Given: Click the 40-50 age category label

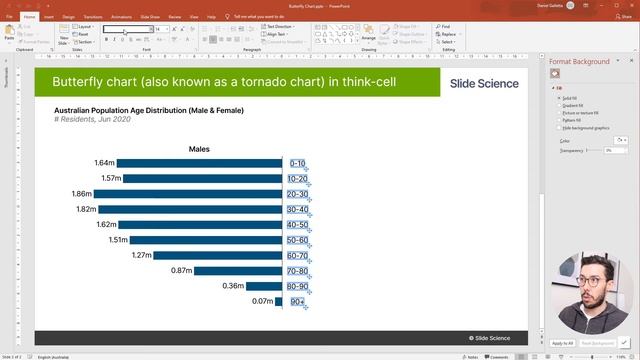Looking at the screenshot, I should click(x=297, y=225).
